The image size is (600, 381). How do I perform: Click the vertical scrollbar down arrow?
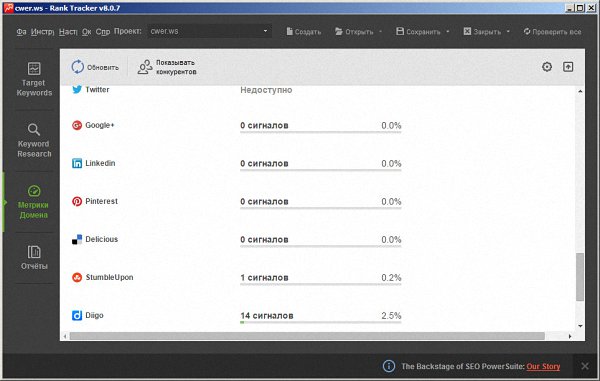[x=580, y=326]
